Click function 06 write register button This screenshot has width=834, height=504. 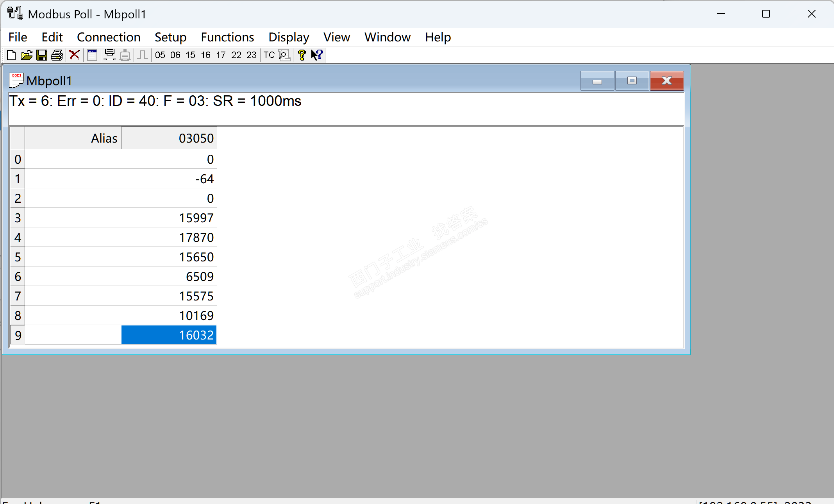(x=175, y=55)
